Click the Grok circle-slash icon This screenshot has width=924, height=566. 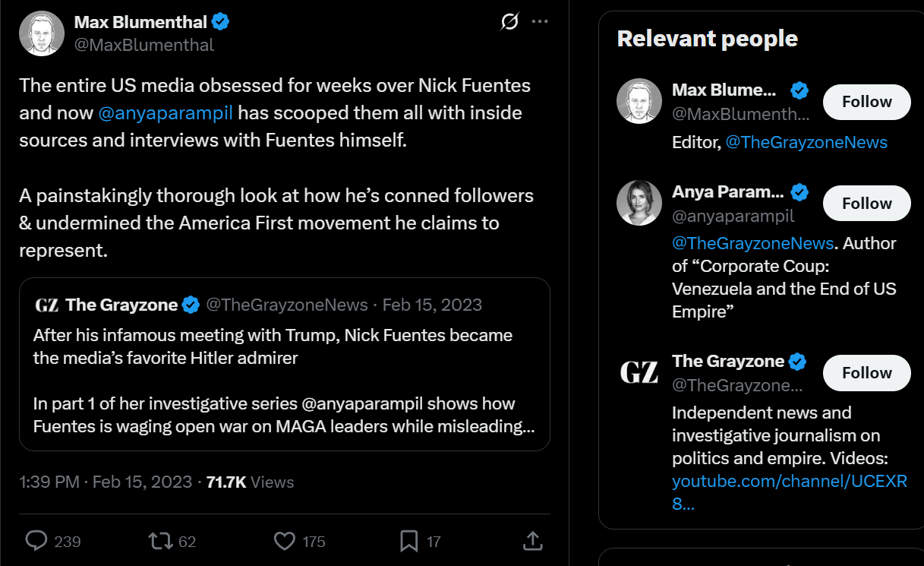pos(509,22)
